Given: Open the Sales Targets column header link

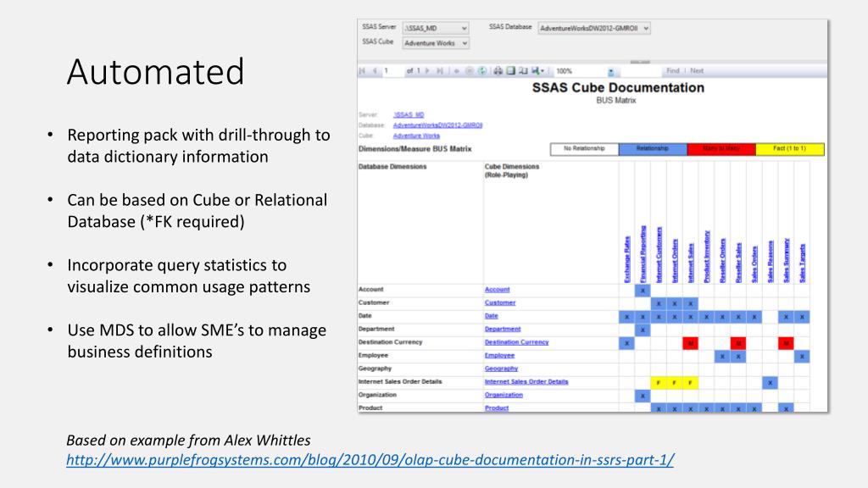Looking at the screenshot, I should (802, 263).
